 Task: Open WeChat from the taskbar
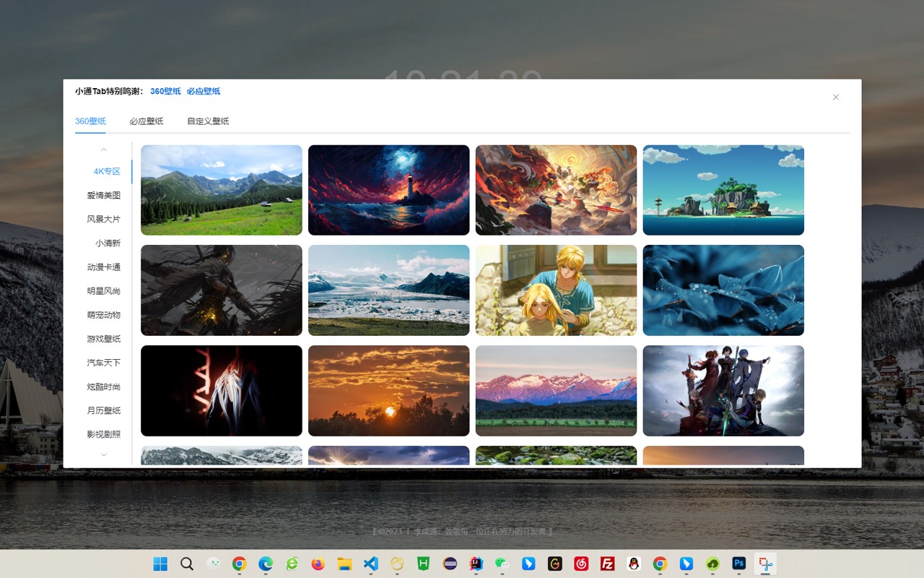pos(502,564)
